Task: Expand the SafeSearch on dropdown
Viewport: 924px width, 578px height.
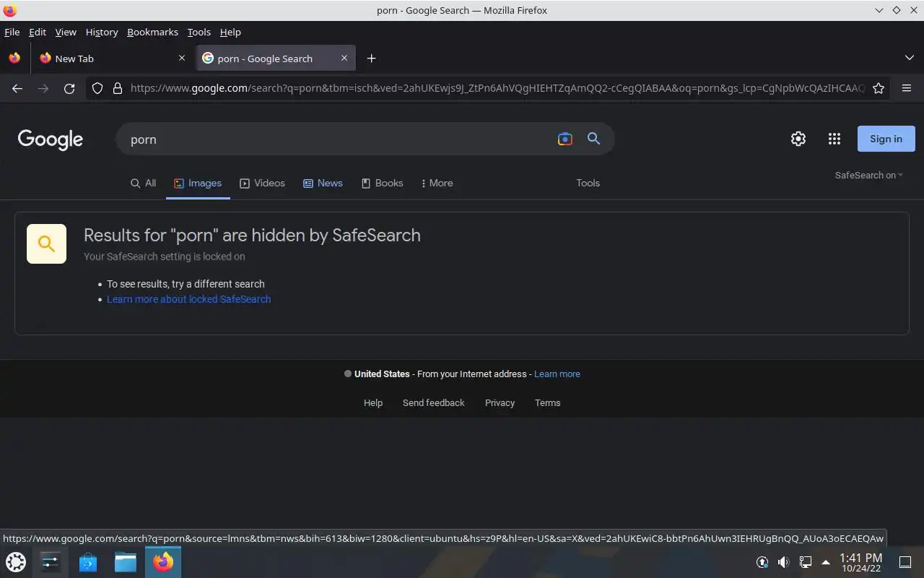Action: (869, 175)
